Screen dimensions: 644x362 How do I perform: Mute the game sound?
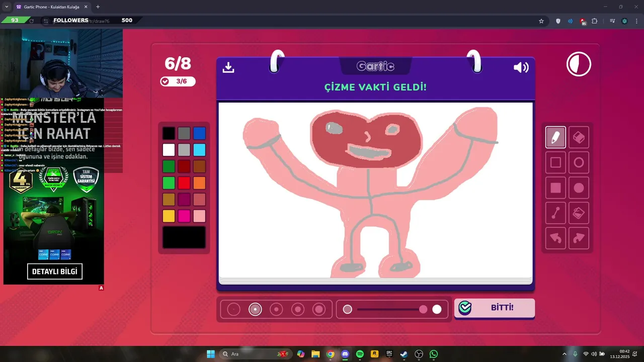521,67
